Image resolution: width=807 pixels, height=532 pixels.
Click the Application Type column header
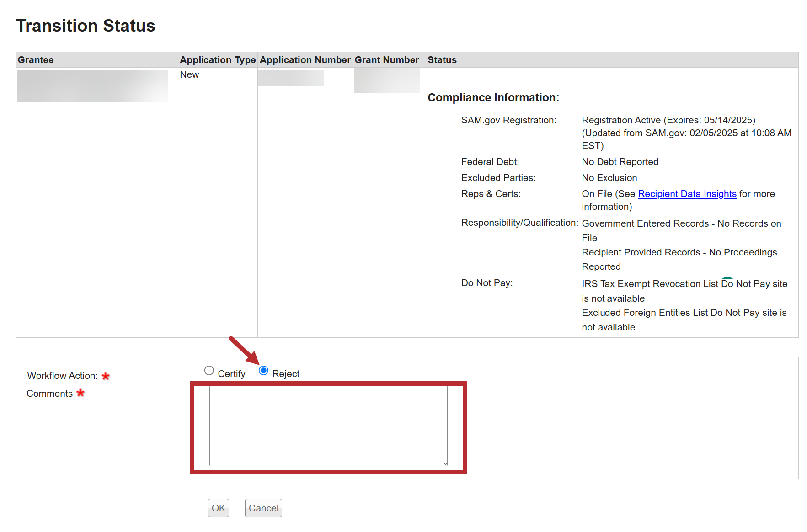[x=217, y=60]
